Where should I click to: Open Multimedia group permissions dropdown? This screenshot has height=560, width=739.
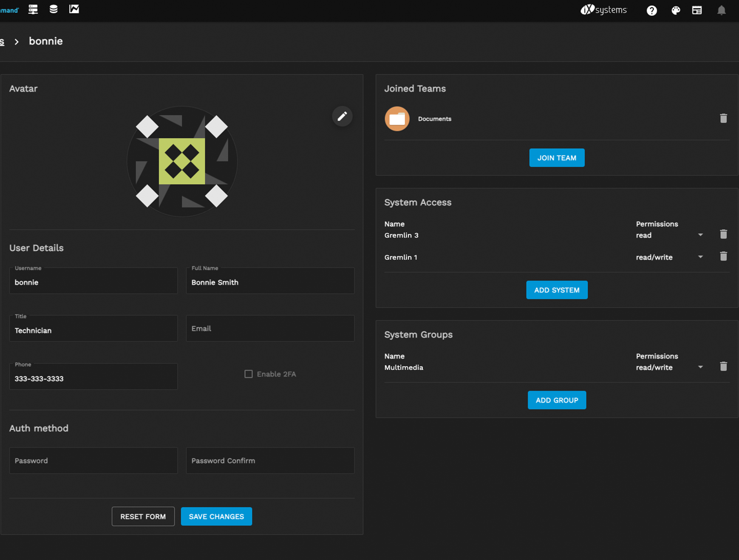[x=700, y=368]
